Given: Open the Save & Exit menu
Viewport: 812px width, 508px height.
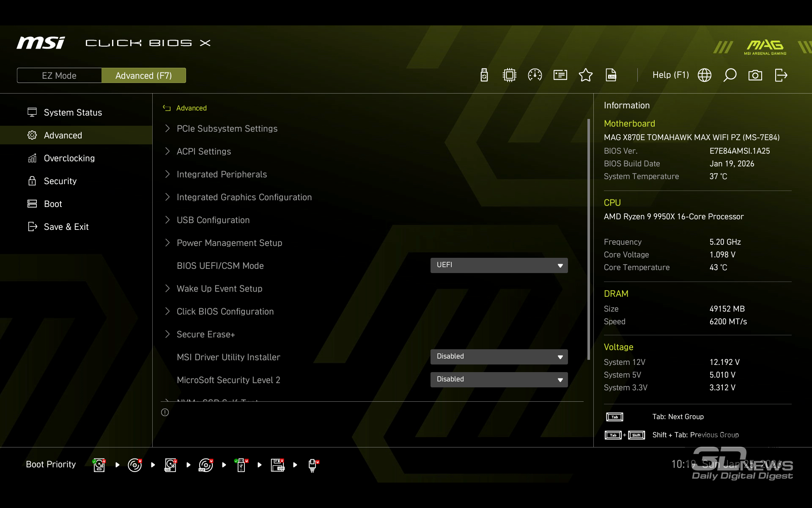Looking at the screenshot, I should coord(66,227).
